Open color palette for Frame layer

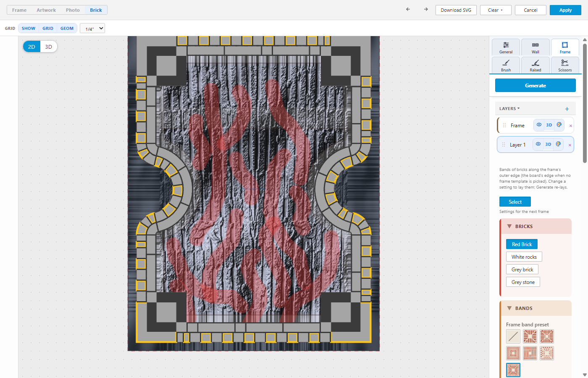pos(559,125)
